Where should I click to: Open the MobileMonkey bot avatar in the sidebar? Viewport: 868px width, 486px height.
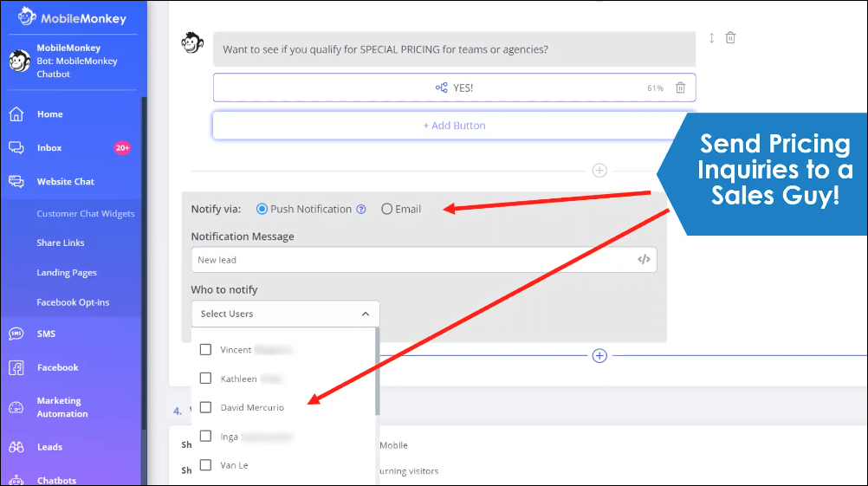[x=19, y=61]
